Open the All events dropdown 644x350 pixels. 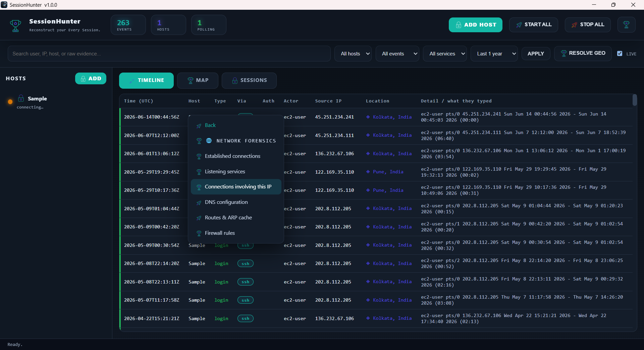(397, 54)
